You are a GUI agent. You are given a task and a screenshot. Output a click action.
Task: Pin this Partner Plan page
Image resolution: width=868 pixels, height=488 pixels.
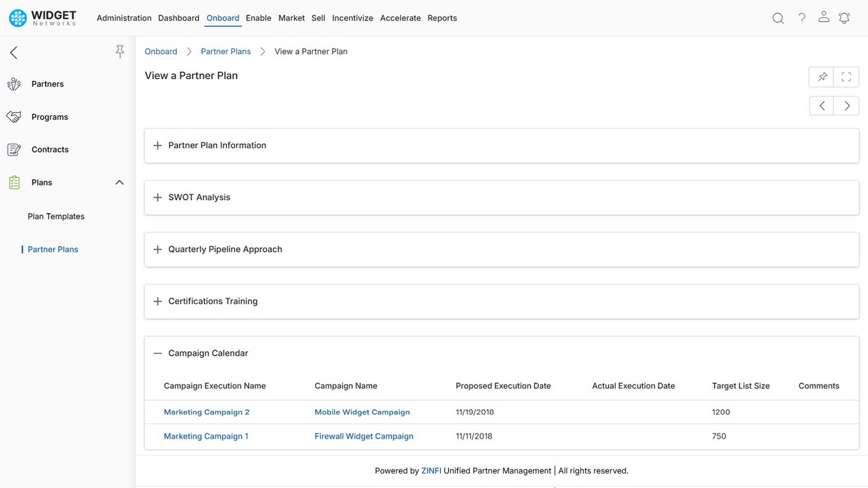point(822,77)
